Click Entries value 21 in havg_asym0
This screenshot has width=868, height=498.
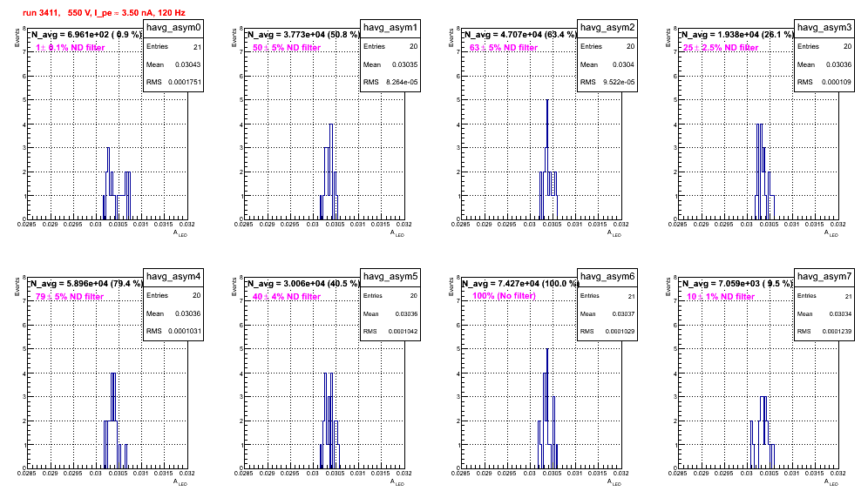coord(197,47)
